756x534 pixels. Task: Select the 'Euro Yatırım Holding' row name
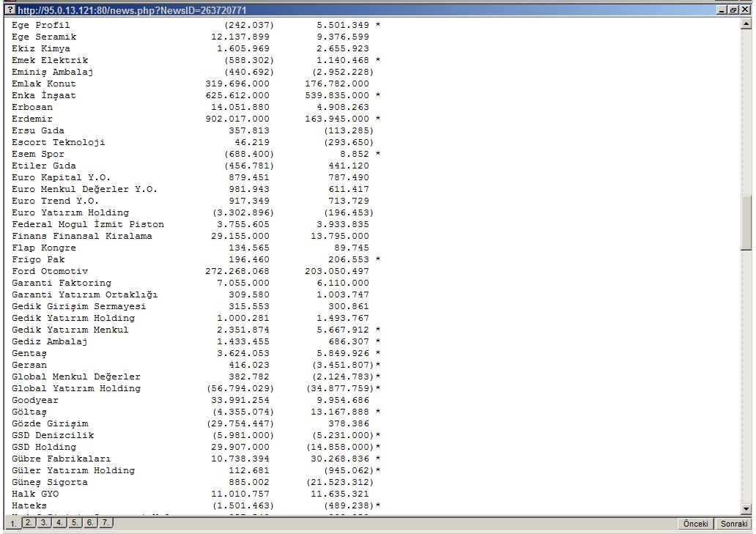[70, 212]
